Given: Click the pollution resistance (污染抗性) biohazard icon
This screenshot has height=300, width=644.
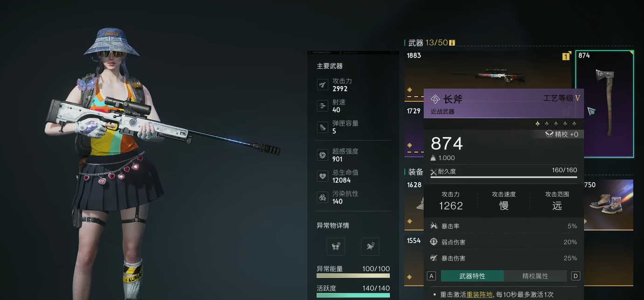Looking at the screenshot, I should tap(322, 197).
